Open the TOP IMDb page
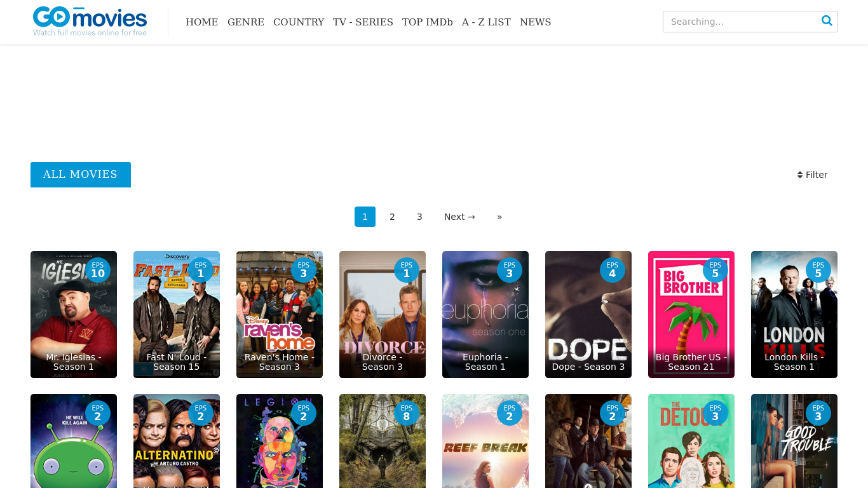Viewport: 868px width, 488px height. point(428,22)
